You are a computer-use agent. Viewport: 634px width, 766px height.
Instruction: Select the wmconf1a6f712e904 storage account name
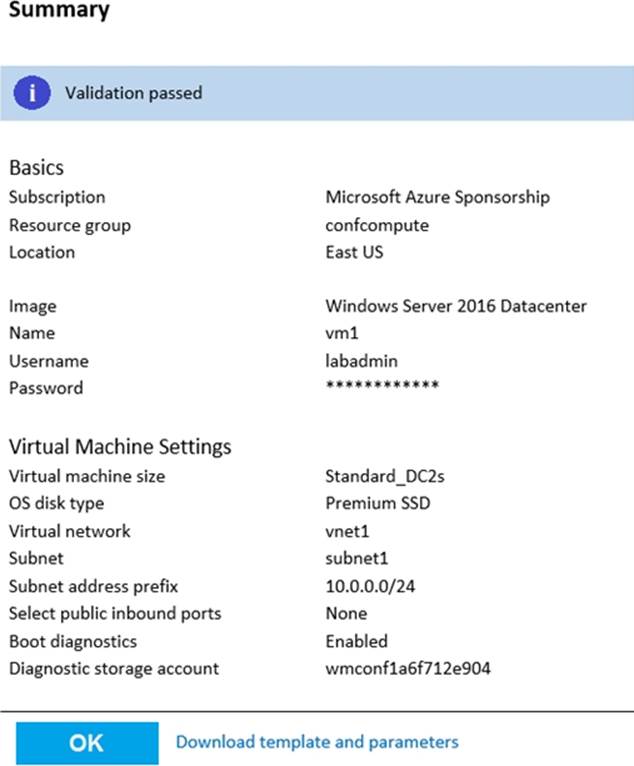tap(408, 668)
